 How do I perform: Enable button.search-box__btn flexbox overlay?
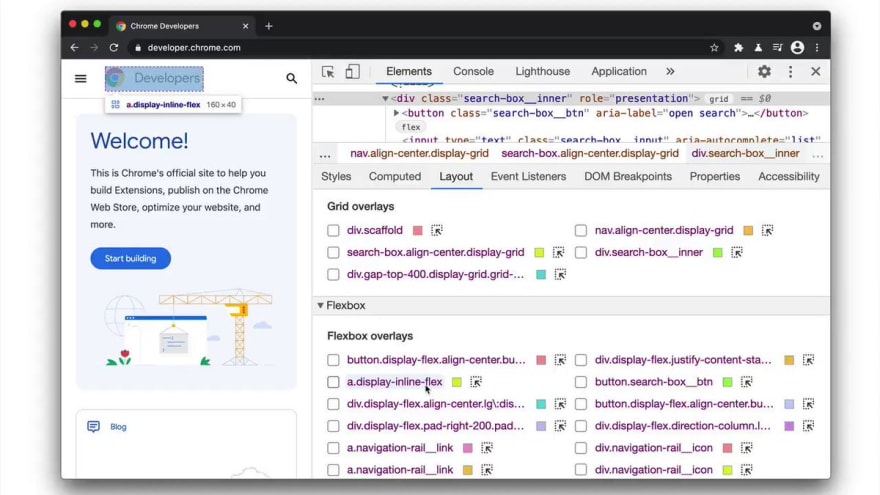click(581, 382)
